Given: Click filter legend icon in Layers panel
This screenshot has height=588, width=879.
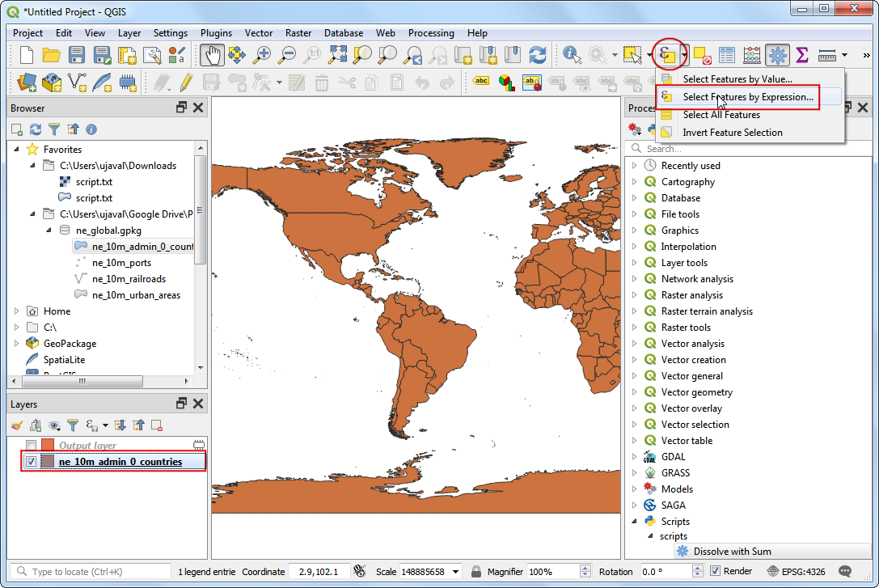Looking at the screenshot, I should tap(73, 425).
